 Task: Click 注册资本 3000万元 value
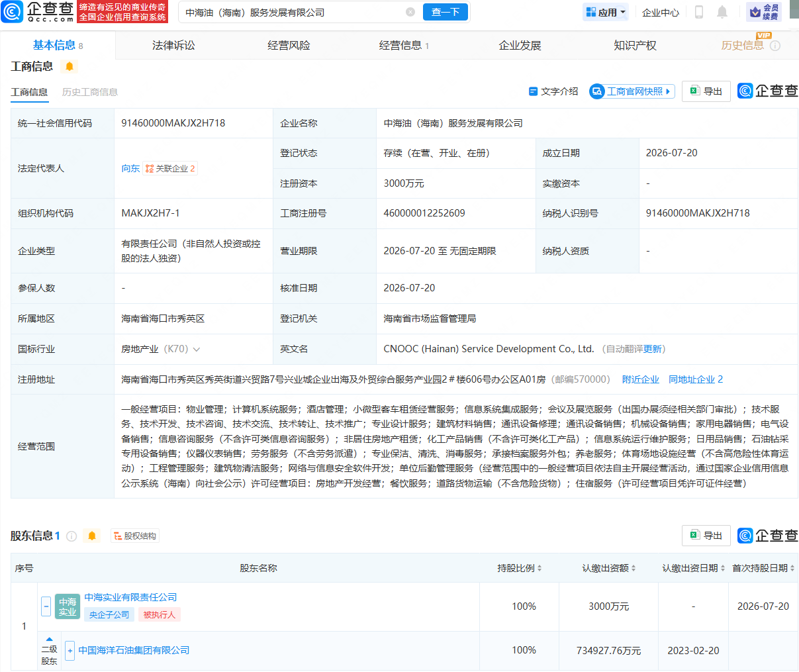coord(404,183)
